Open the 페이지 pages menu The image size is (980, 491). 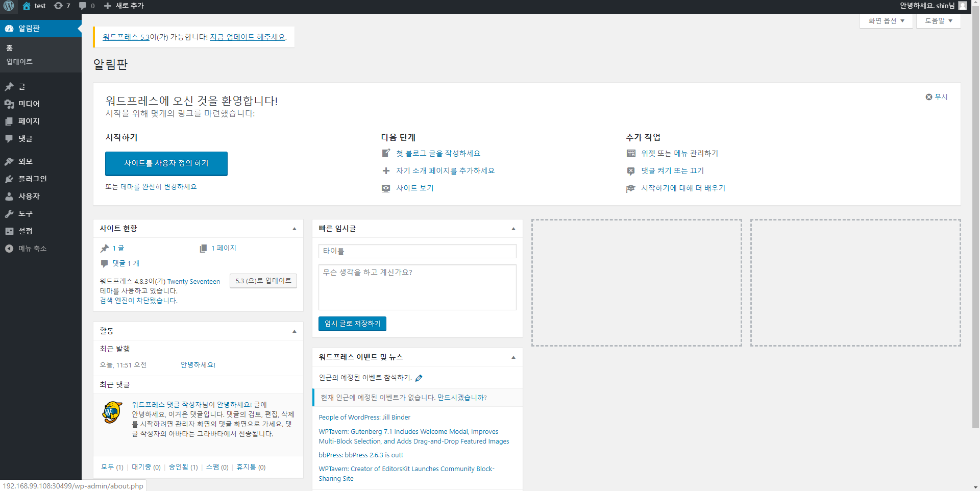41,121
